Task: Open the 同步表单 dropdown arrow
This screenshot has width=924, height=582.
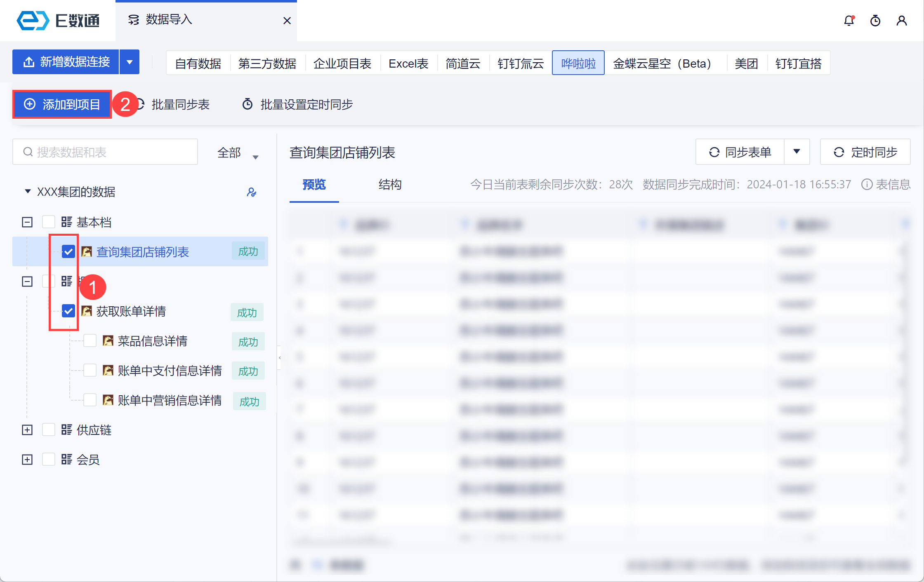Action: [x=797, y=152]
